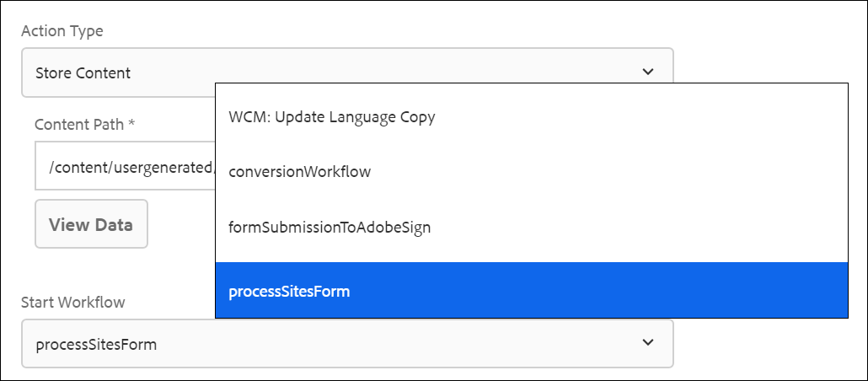Viewport: 868px width, 381px height.
Task: Click the Action Type dropdown chevron
Action: [647, 72]
